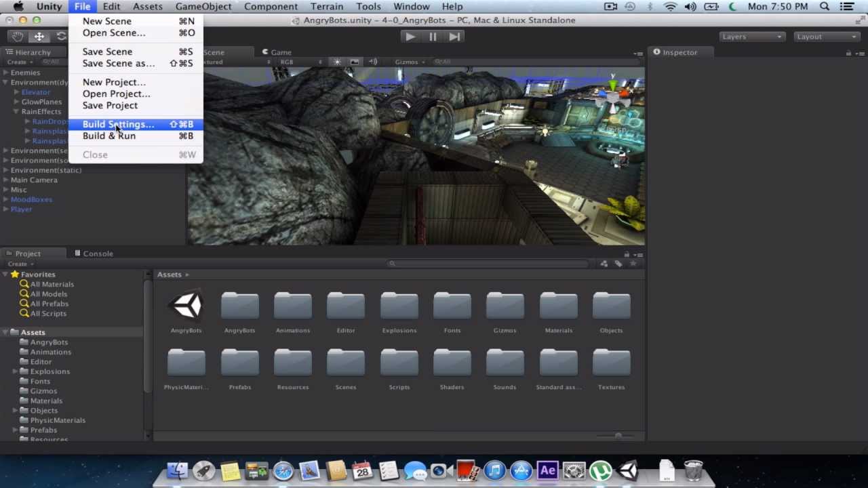The image size is (868, 488).
Task: Toggle scene lighting sun icon
Action: (337, 62)
